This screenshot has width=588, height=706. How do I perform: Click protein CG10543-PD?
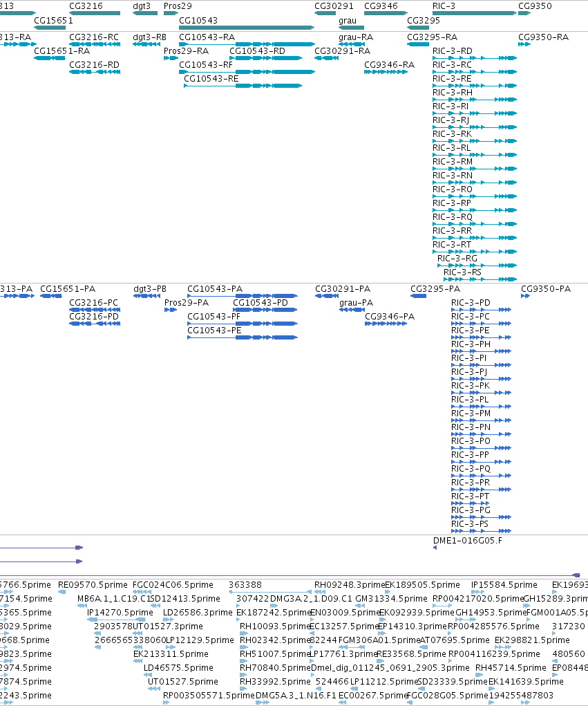click(x=260, y=303)
